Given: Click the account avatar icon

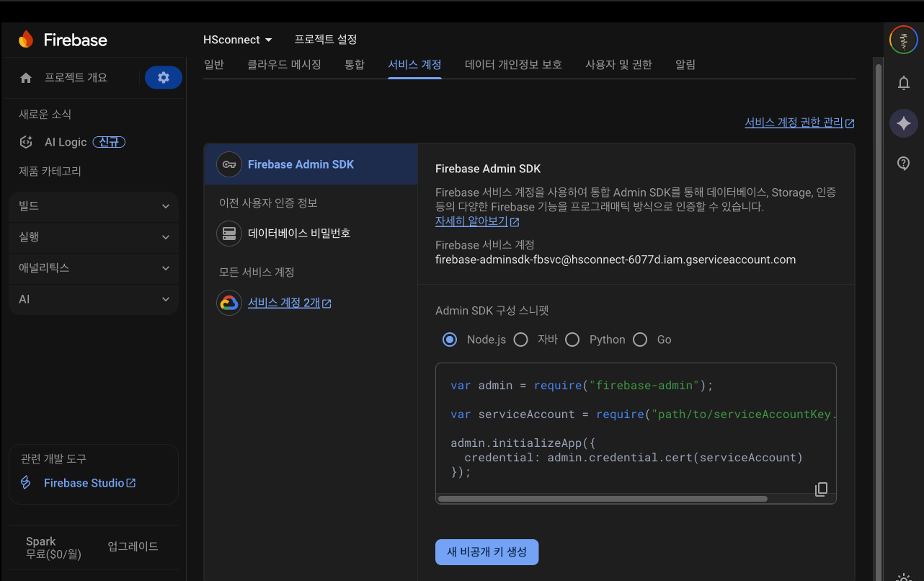Looking at the screenshot, I should click(904, 40).
